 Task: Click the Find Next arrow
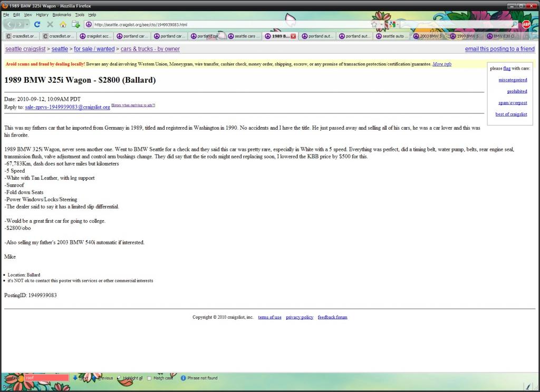(x=80, y=378)
